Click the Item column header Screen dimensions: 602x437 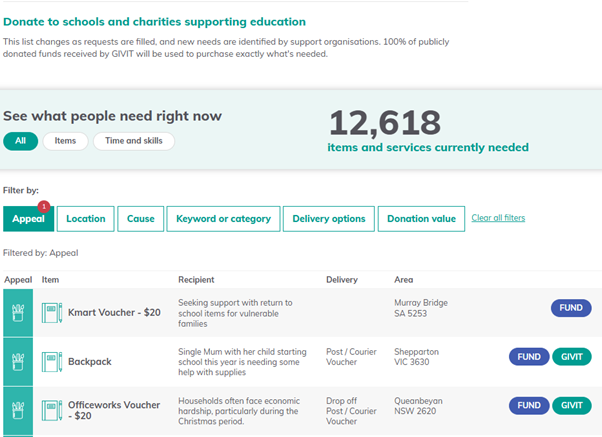[x=50, y=280]
